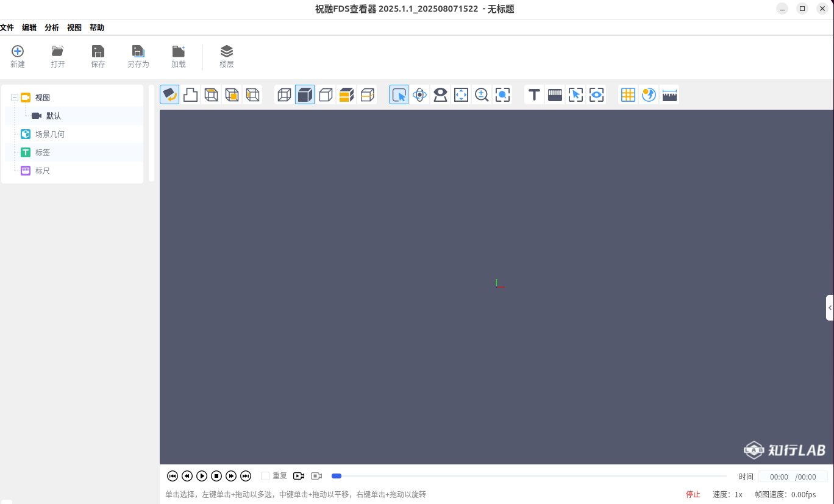Screen dimensions: 834x504
Task: Select the dark ruler measure tool
Action: (x=555, y=94)
